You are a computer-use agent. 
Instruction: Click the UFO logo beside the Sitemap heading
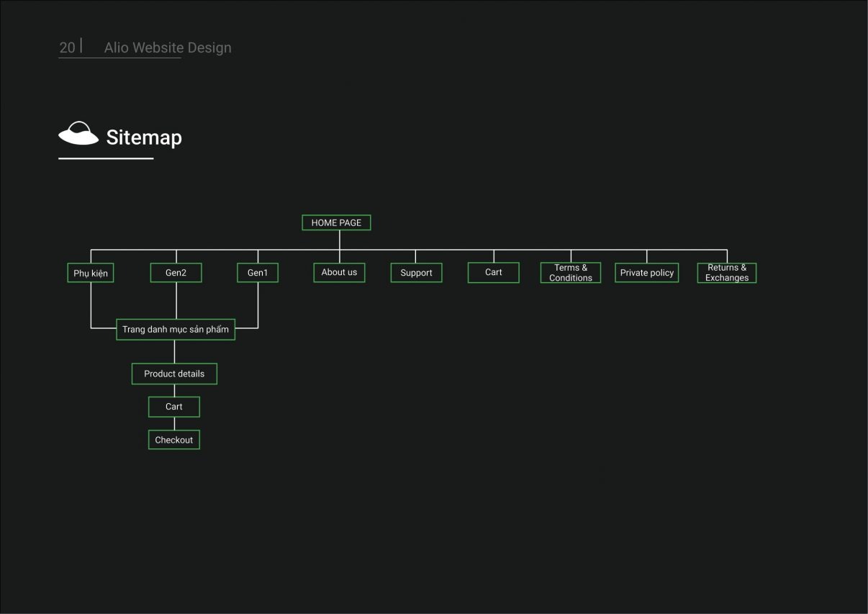tap(78, 134)
